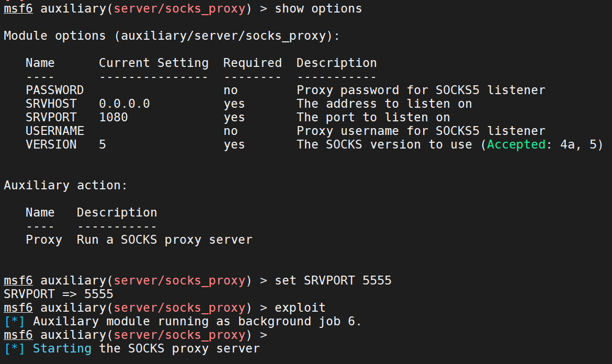This screenshot has width=612, height=364.
Task: Click the 'SRVPORT => 5555' output line
Action: [59, 294]
